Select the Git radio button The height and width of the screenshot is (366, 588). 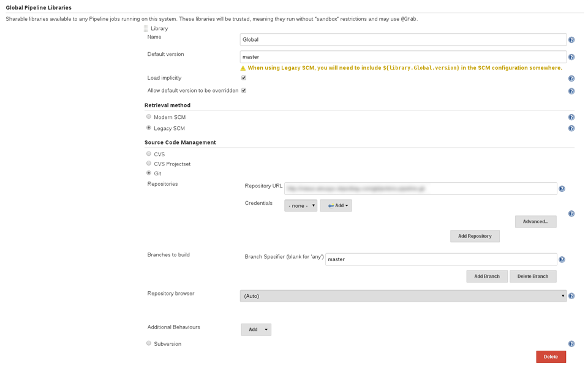coord(149,173)
